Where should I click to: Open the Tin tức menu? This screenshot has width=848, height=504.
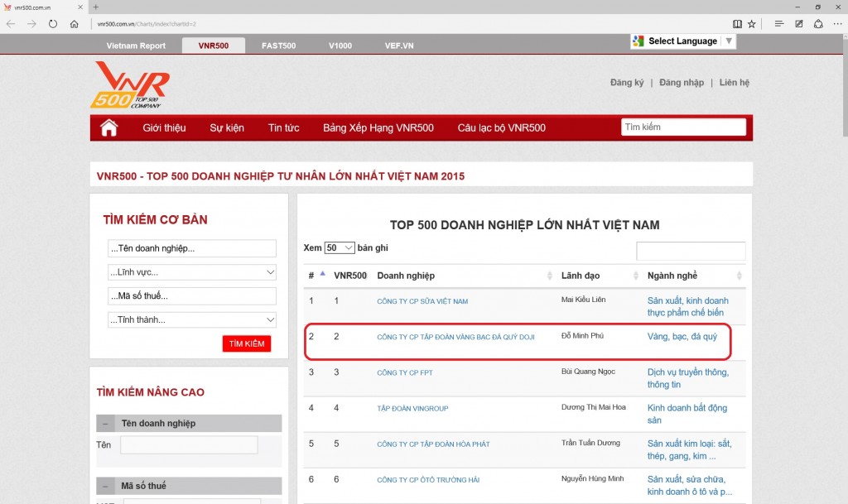pyautogui.click(x=283, y=128)
